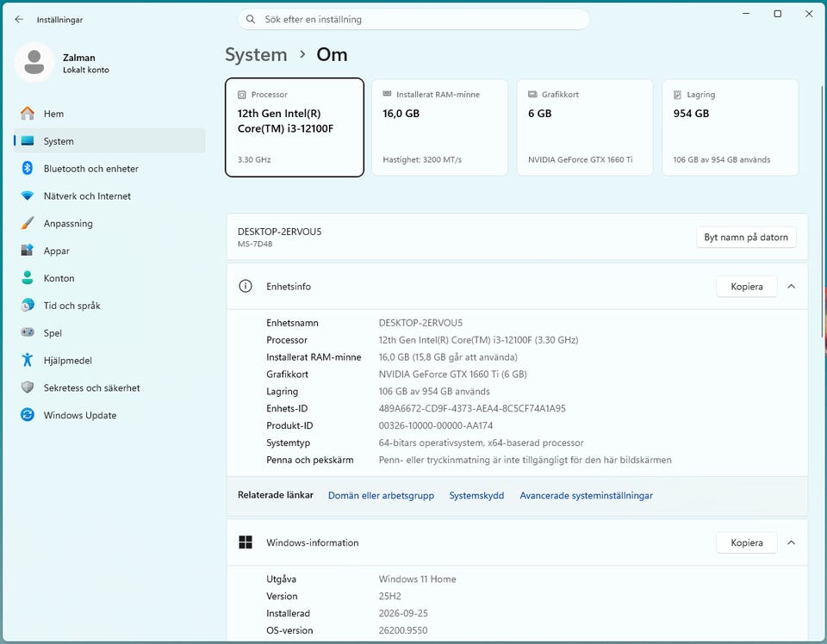Open the Systemskydd link
827x644 pixels.
476,495
